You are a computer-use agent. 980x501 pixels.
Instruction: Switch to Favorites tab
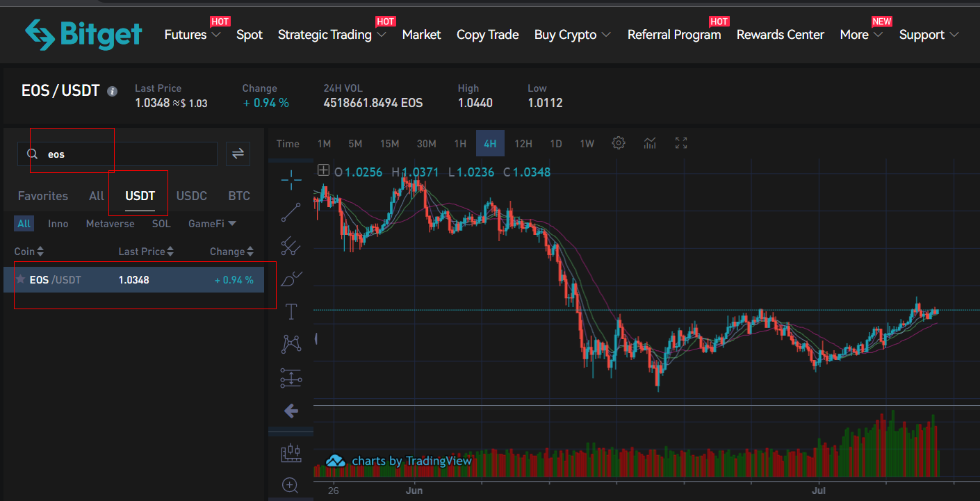[43, 196]
